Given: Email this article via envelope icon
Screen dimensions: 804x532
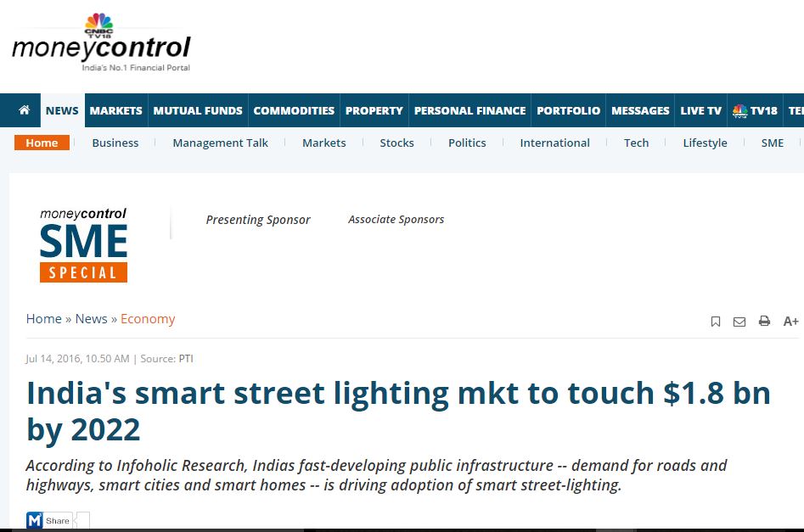Looking at the screenshot, I should (739, 322).
